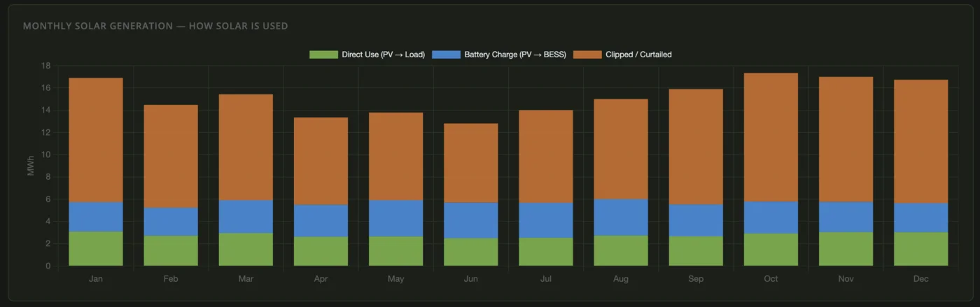Click the 'Nov' x-axis label
Viewport: 980px width, 307px height.
846,279
